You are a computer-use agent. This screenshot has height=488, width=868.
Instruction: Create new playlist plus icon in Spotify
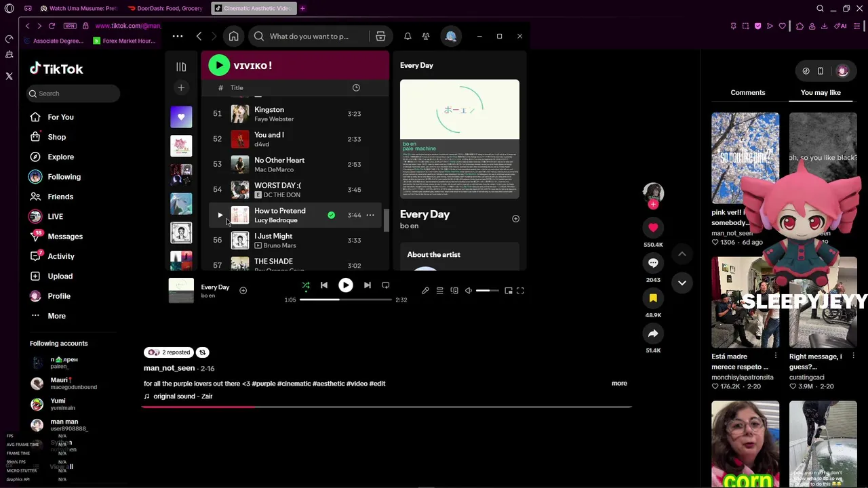181,87
